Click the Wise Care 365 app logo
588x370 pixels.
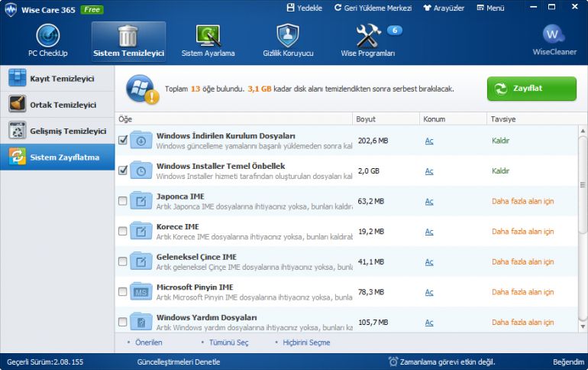pos(11,9)
